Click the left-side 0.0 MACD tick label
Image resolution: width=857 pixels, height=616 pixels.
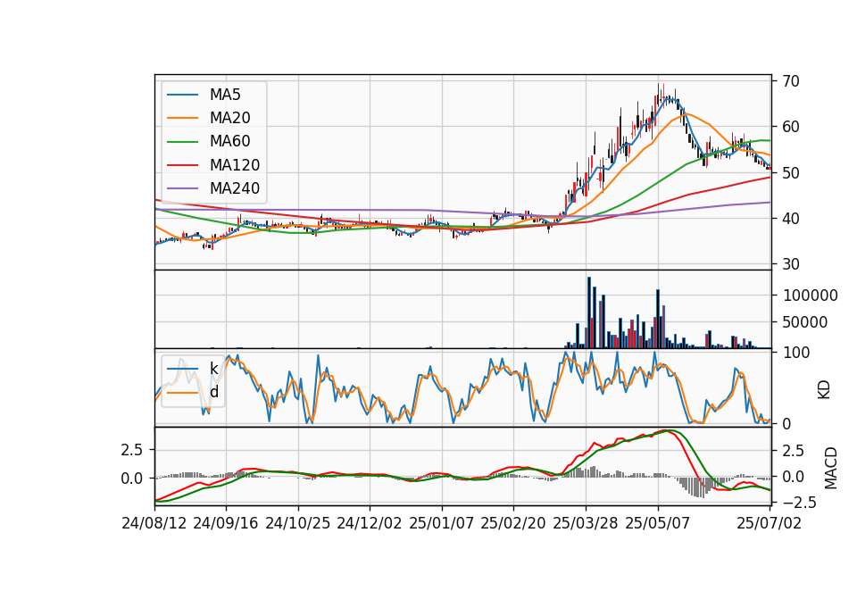[132, 479]
